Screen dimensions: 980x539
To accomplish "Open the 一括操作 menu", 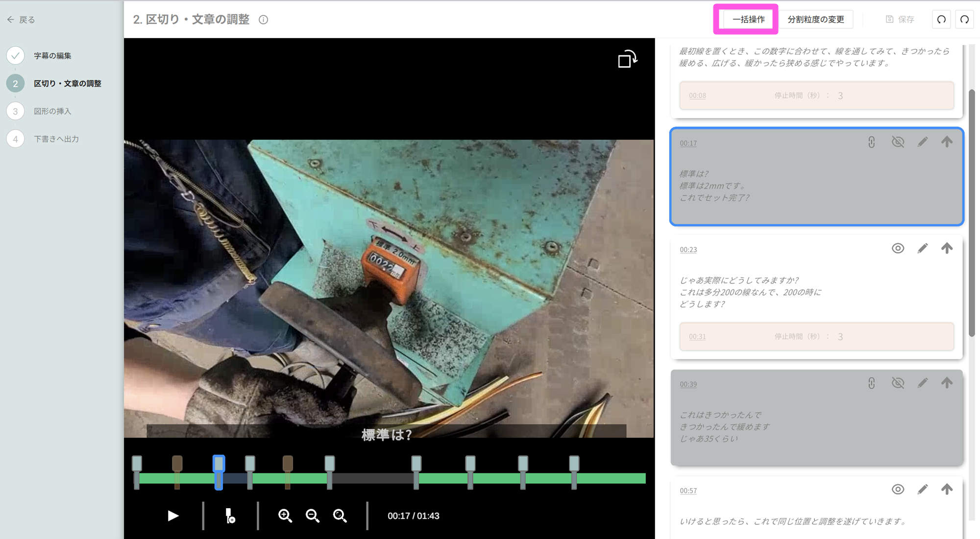I will (748, 20).
